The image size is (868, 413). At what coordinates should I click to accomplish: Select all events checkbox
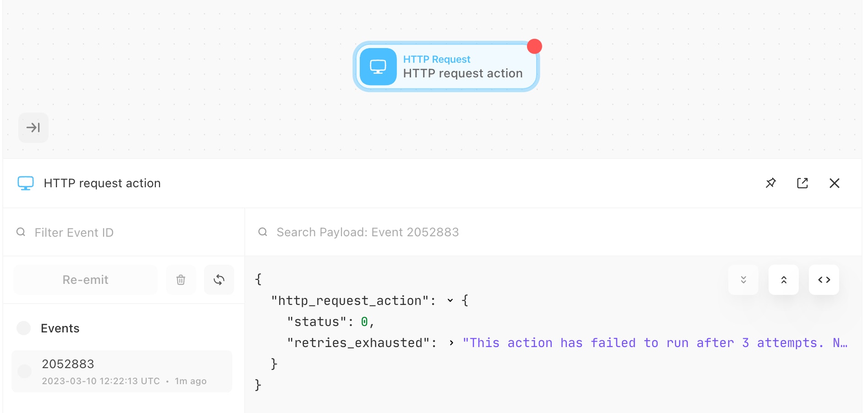point(23,328)
